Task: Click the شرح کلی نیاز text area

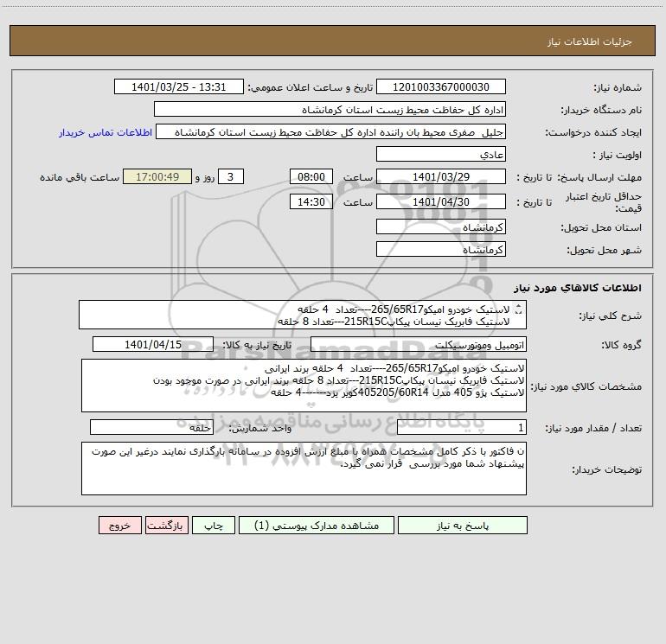Action: pyautogui.click(x=303, y=315)
